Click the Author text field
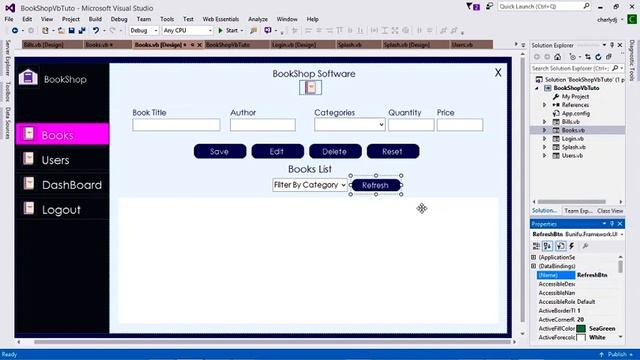 point(262,125)
